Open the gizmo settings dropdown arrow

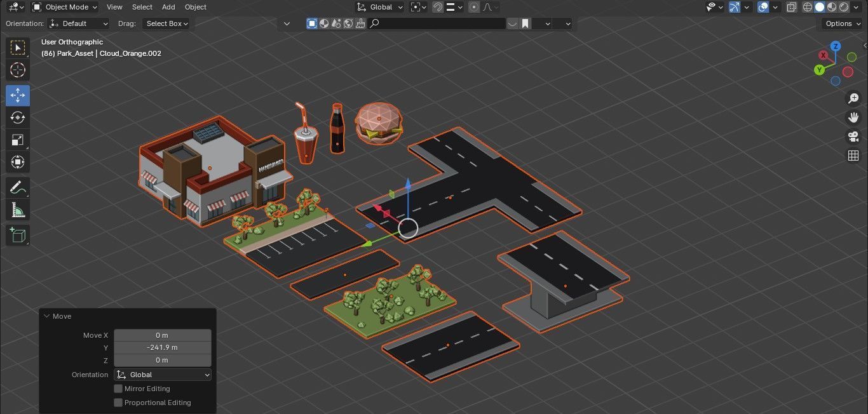tap(747, 7)
